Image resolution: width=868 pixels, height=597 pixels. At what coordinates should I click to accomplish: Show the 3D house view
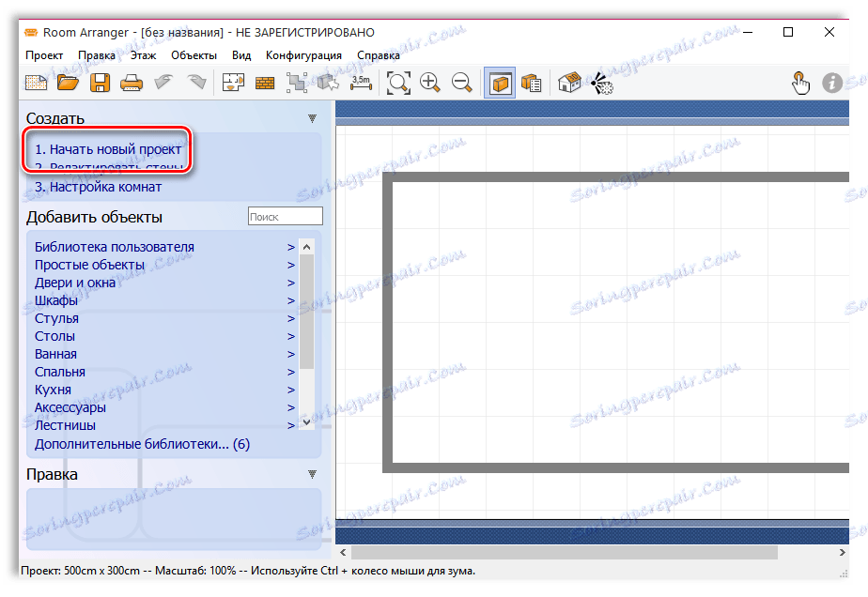point(569,83)
